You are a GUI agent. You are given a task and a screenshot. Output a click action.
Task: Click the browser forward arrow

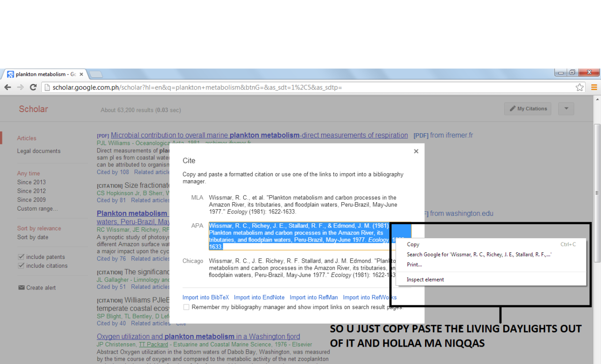point(20,87)
